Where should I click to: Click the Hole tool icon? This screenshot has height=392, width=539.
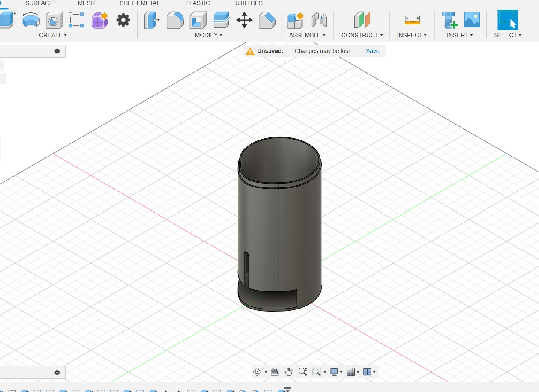coord(54,20)
